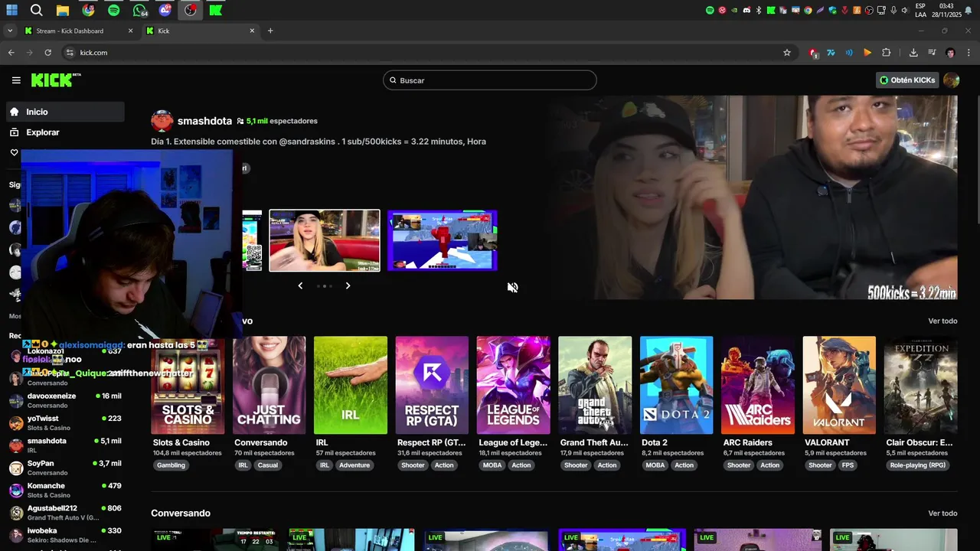
Task: Open smashdota channel name link
Action: (x=204, y=121)
